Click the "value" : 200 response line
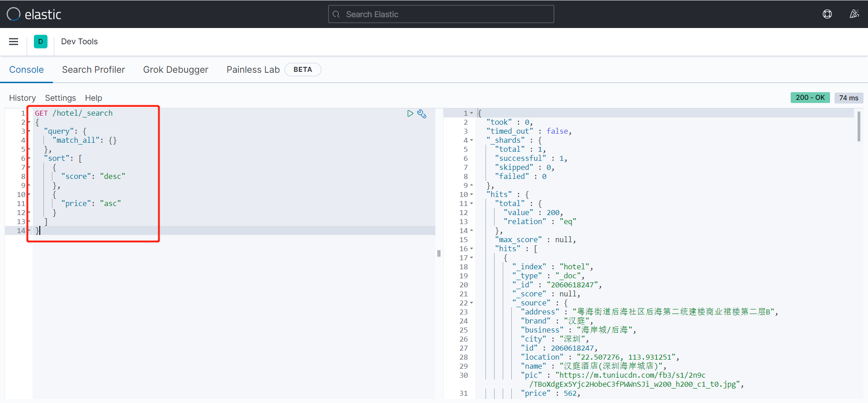Image resolution: width=868 pixels, height=403 pixels. 533,213
